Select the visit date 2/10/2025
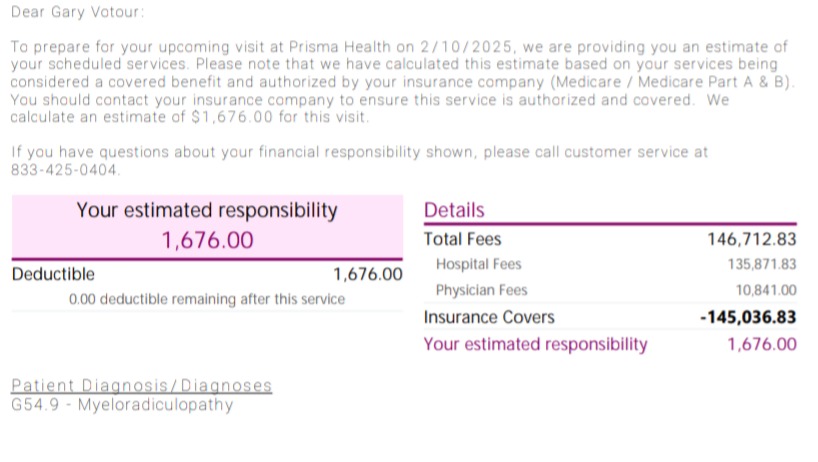 (466, 47)
